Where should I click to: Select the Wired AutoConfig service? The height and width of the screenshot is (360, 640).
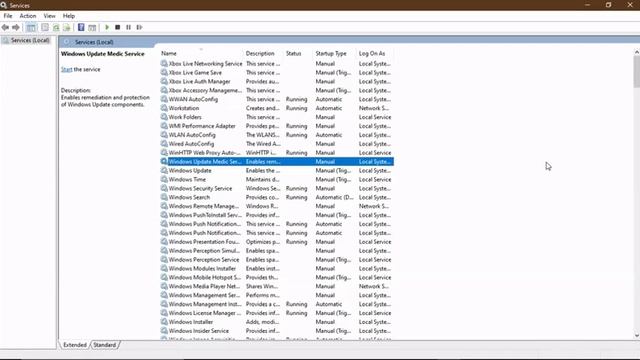277,144
